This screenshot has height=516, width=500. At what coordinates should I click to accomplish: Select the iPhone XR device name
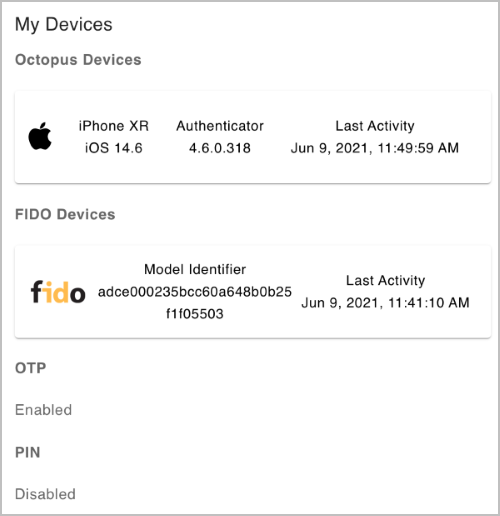(114, 126)
